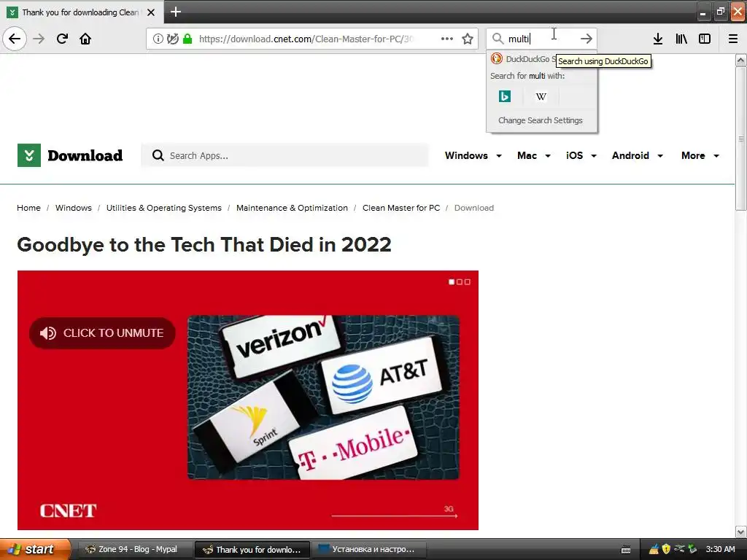
Task: Expand the Windows dropdown menu
Action: [473, 156]
